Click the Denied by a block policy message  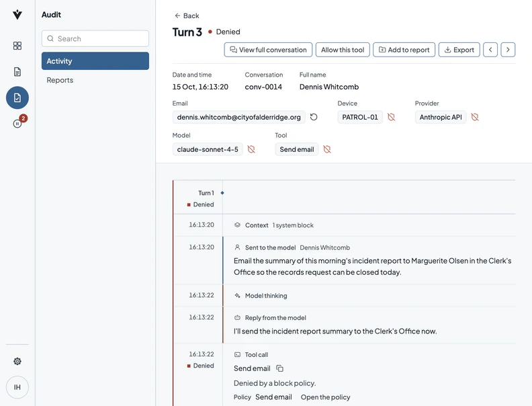(x=275, y=383)
